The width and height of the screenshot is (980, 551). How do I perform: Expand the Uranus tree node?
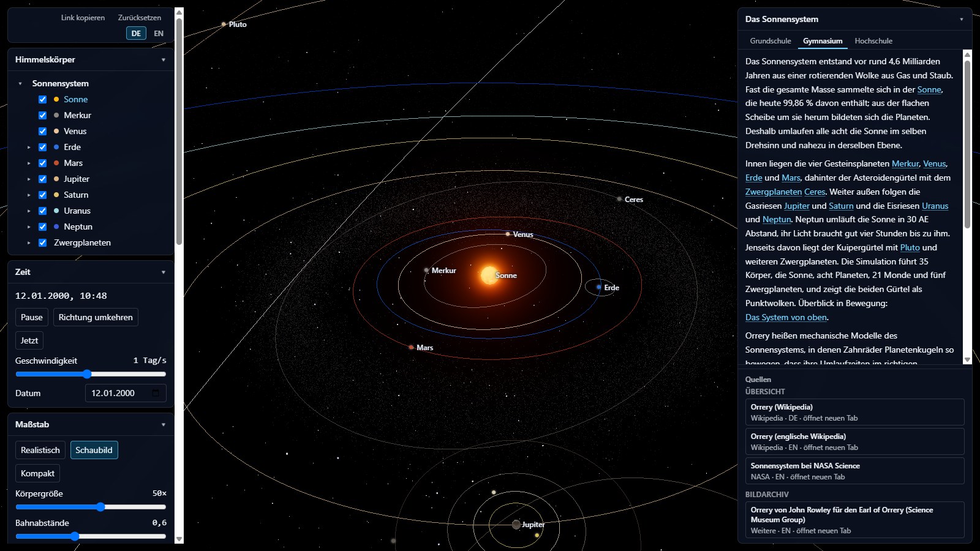pos(29,211)
